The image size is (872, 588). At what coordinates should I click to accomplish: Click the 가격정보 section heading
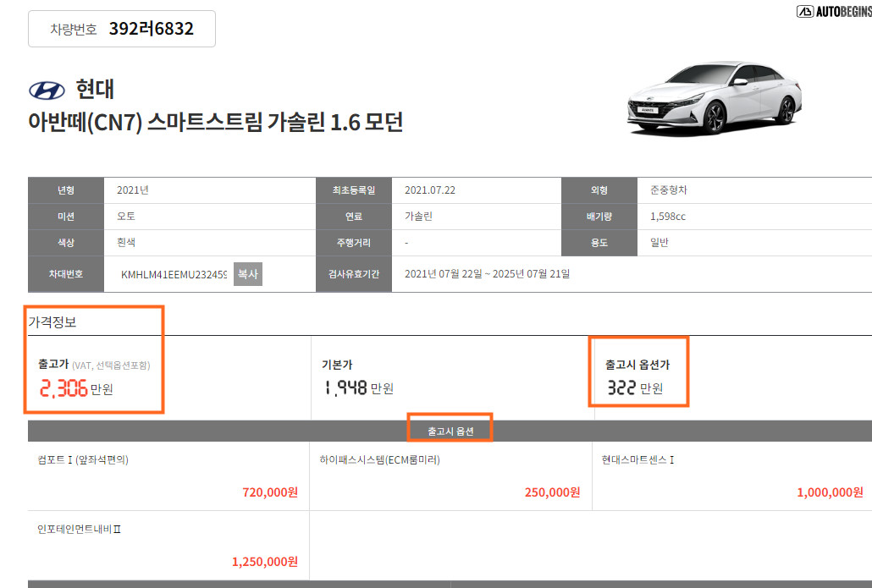click(52, 322)
